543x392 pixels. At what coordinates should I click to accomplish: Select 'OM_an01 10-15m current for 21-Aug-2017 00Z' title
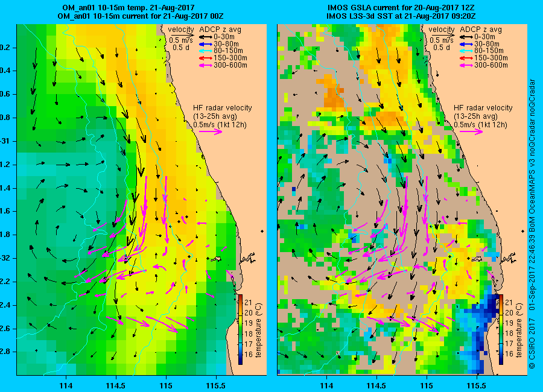pos(140,16)
